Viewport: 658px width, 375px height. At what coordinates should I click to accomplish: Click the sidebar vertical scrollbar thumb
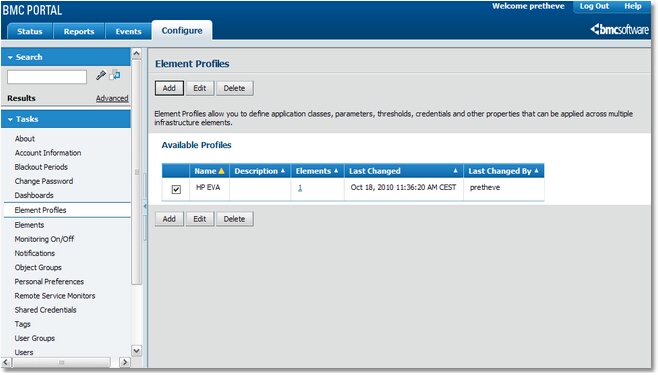tap(136, 172)
